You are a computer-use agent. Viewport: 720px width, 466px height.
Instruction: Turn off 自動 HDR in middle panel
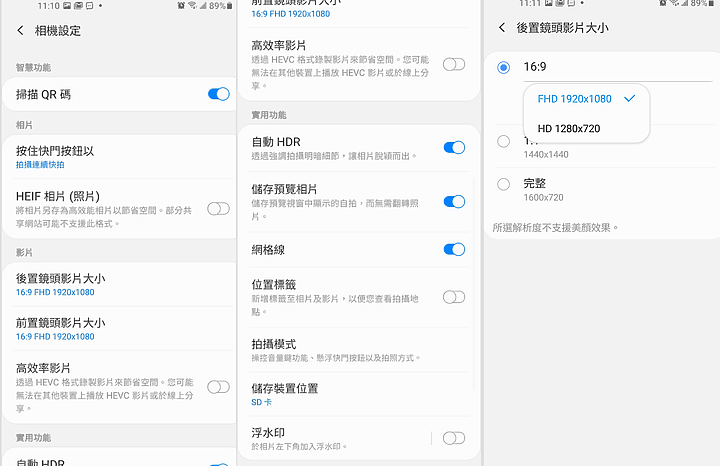click(x=454, y=147)
